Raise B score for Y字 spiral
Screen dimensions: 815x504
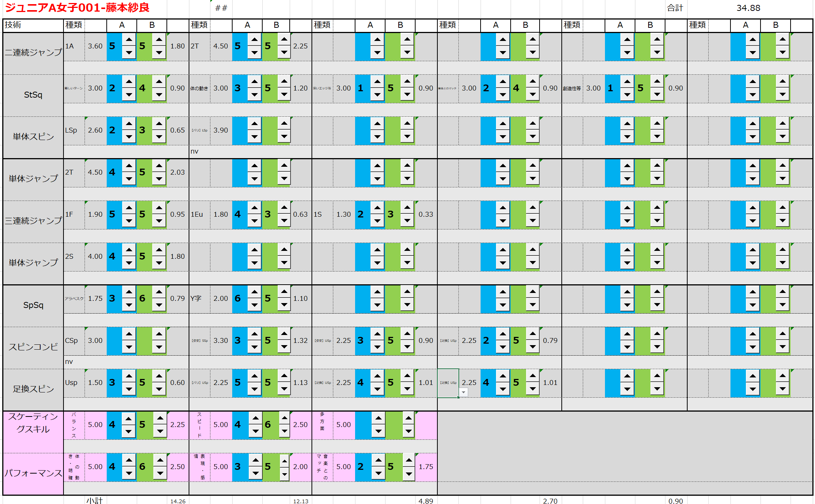(284, 292)
